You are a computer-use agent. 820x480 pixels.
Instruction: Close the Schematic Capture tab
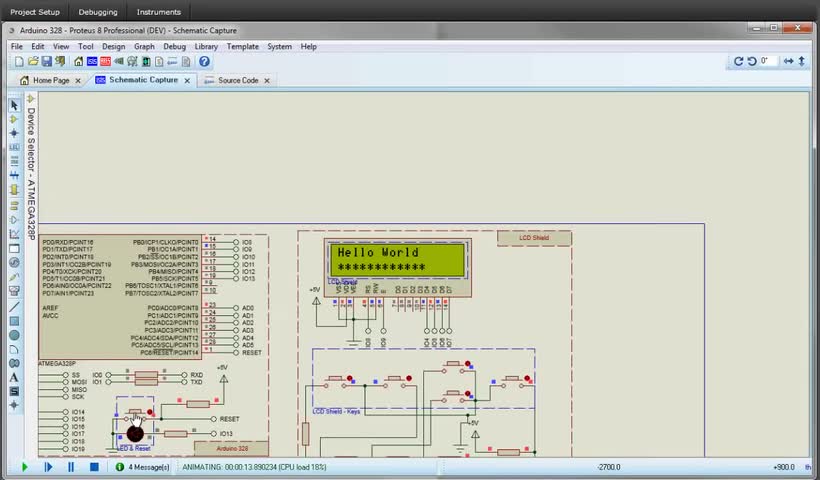tap(187, 80)
